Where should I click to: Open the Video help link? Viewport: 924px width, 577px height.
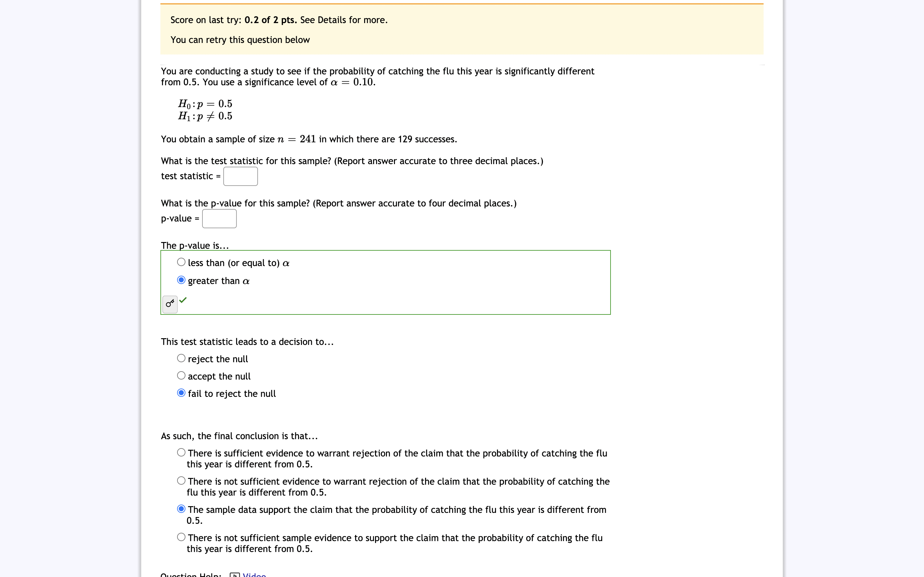(x=254, y=575)
